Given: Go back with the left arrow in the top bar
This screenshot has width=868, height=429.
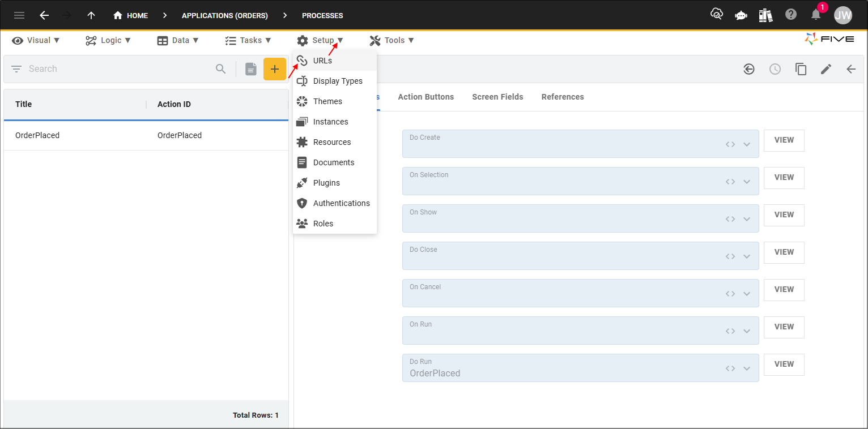Looking at the screenshot, I should click(44, 15).
